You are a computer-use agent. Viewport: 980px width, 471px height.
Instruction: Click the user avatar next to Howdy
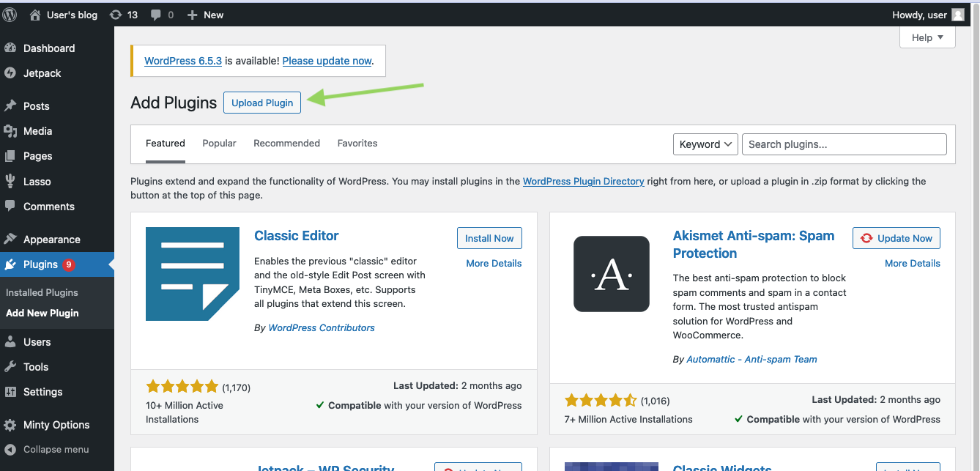(958, 15)
